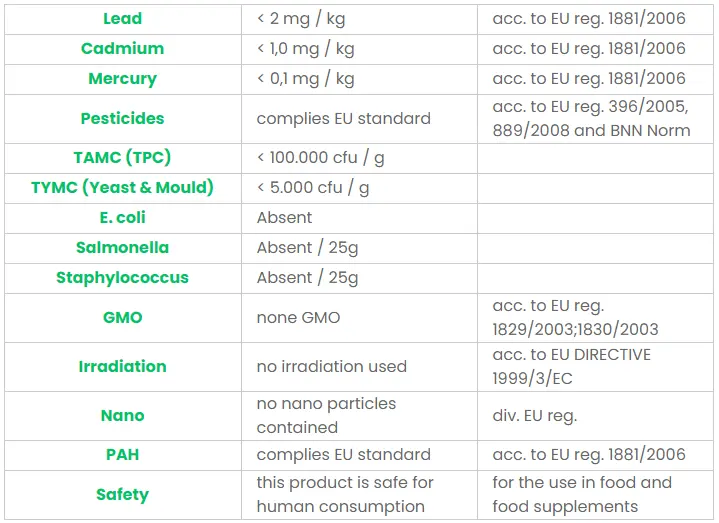The image size is (719, 523).
Task: Click the GMO row label
Action: [122, 317]
